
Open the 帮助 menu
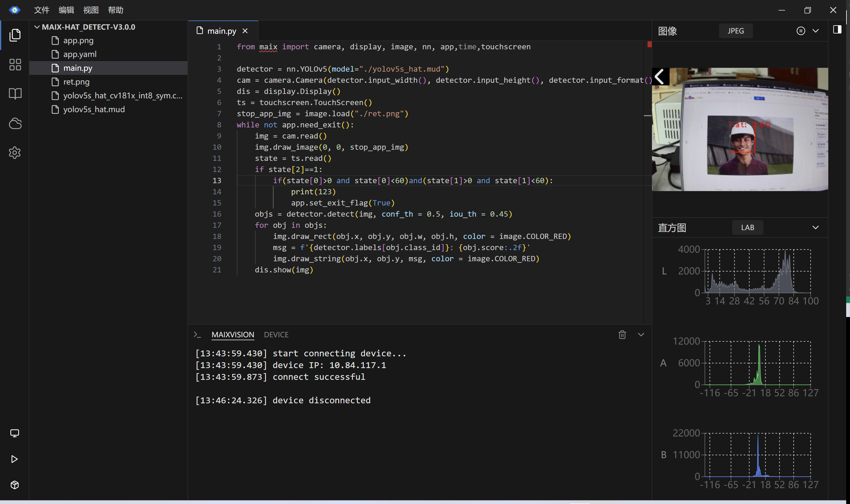(115, 10)
